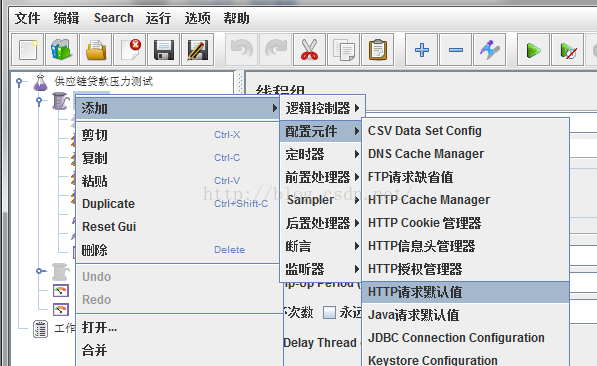Click the Redo arrow toolbar icon
597x366 pixels.
[276, 50]
